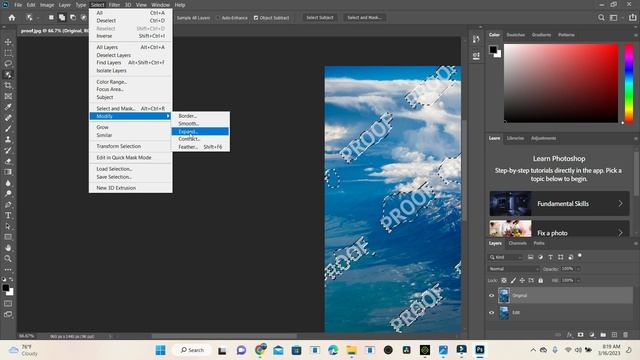Select the Hand tool

[x=8, y=248]
